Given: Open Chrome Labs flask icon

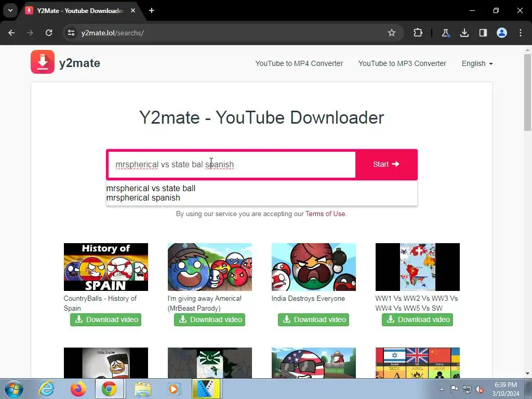Looking at the screenshot, I should [445, 33].
